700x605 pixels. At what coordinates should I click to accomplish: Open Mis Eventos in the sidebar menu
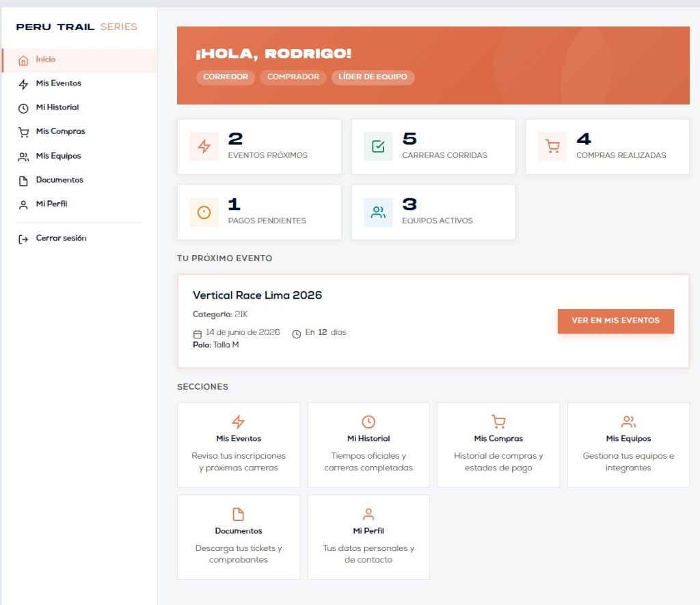[79, 84]
